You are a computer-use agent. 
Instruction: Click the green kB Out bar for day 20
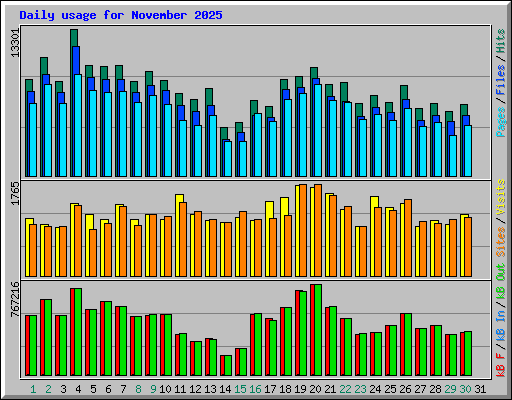(x=318, y=330)
